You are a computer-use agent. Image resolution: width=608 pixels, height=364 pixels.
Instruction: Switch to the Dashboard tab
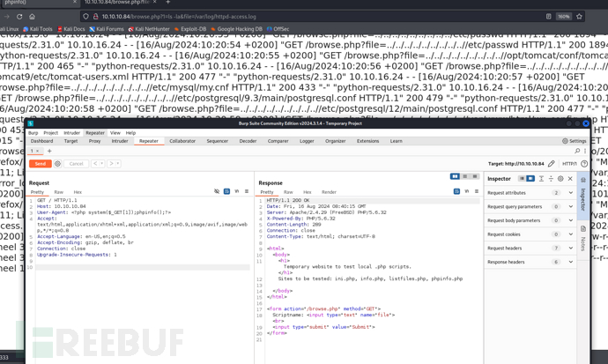[42, 141]
